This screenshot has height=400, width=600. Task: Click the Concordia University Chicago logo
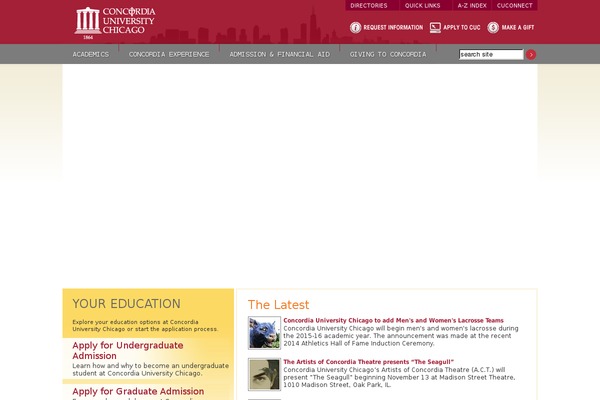pos(115,21)
